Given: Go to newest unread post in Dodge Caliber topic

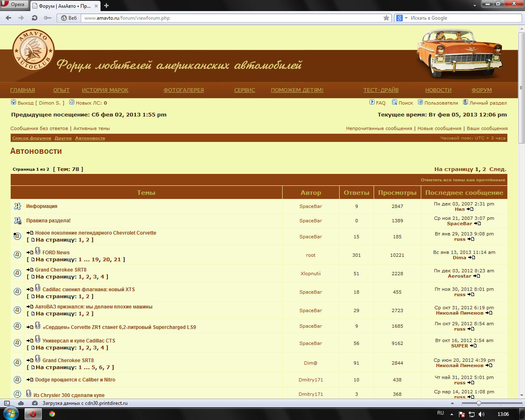Looking at the screenshot, I should [x=30, y=380].
